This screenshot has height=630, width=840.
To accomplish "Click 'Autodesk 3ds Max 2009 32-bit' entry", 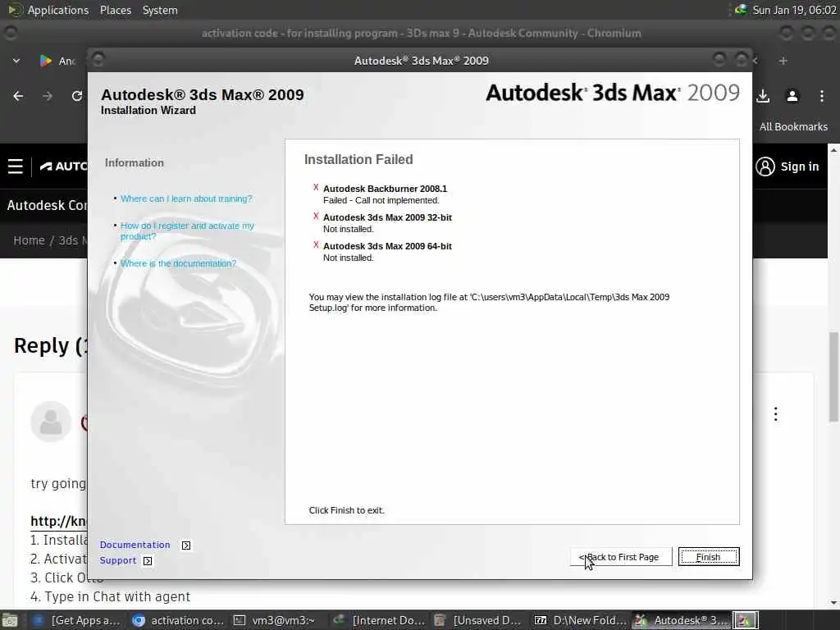I will tap(387, 217).
